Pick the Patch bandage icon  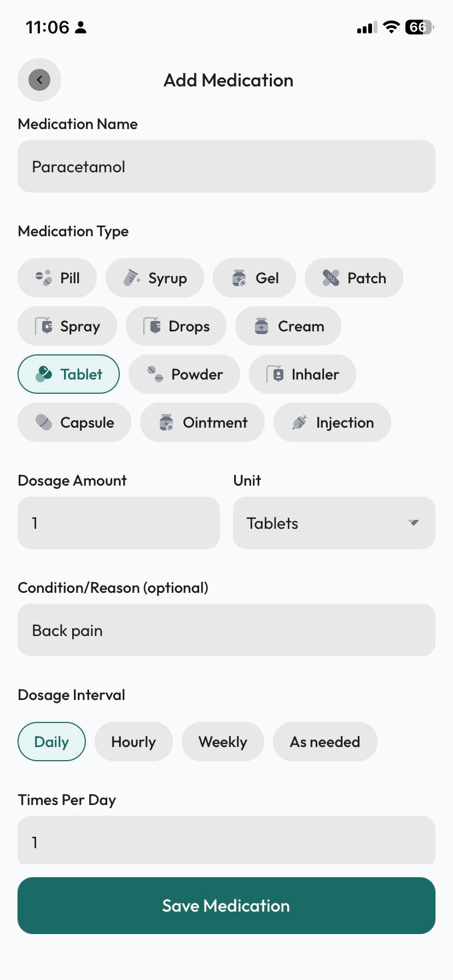pyautogui.click(x=330, y=278)
